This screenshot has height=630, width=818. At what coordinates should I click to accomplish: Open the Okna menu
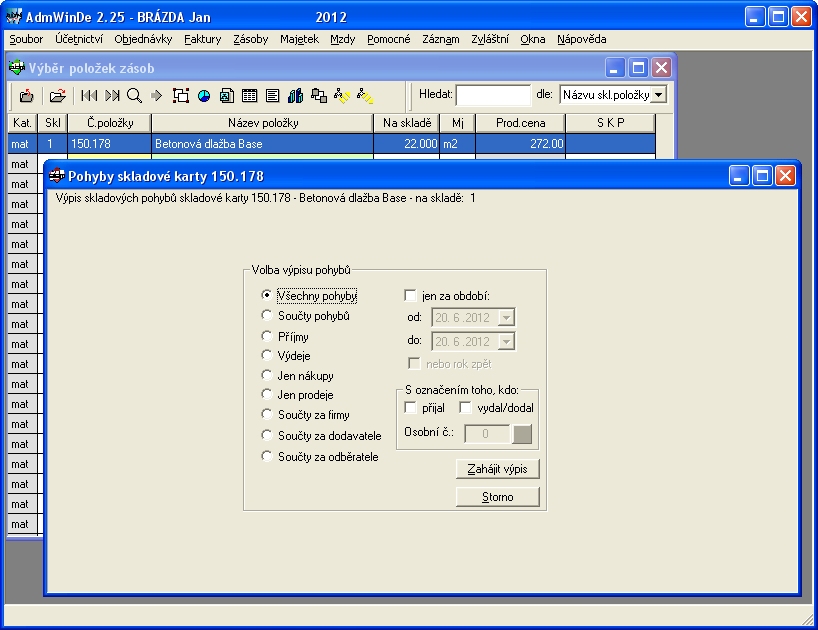532,39
